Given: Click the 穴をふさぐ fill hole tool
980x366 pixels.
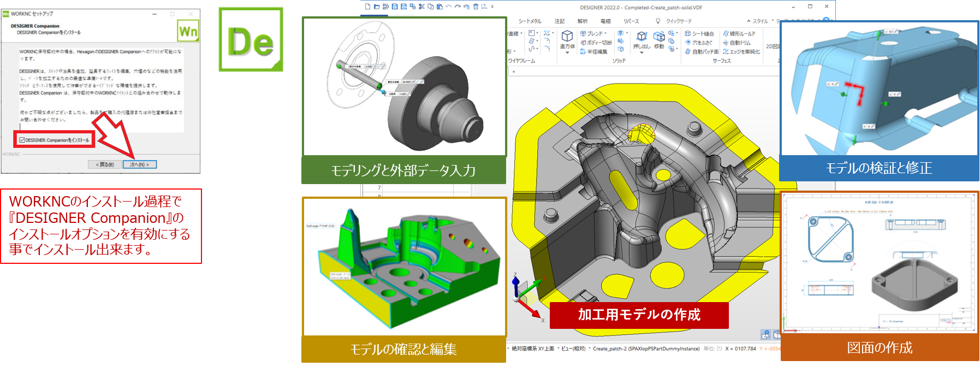Looking at the screenshot, I should [699, 43].
